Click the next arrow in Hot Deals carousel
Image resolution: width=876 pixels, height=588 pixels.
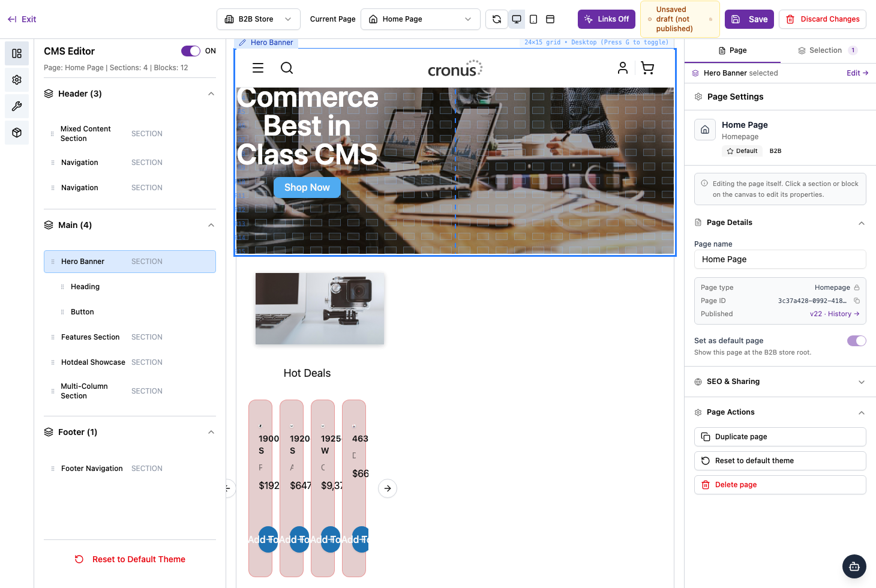(x=388, y=488)
